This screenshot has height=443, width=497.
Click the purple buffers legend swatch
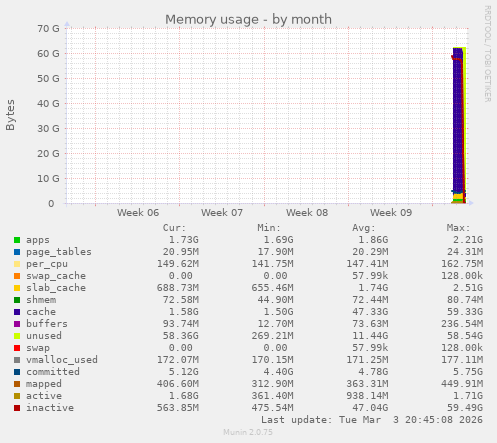[17, 324]
